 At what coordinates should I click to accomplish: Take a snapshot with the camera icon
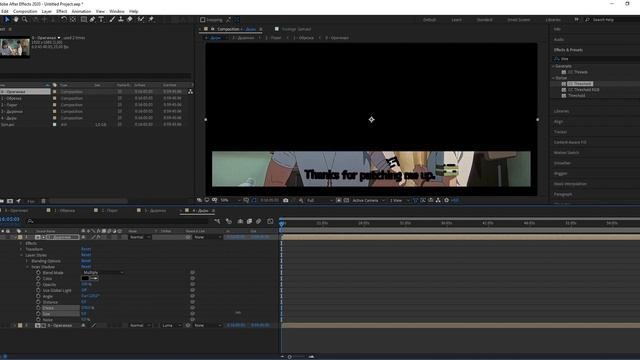[x=286, y=200]
